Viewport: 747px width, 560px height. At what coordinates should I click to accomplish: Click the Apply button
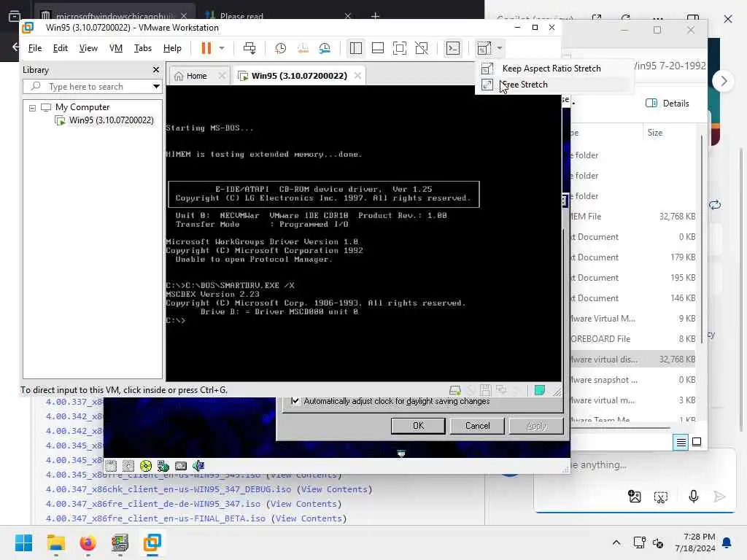536,426
